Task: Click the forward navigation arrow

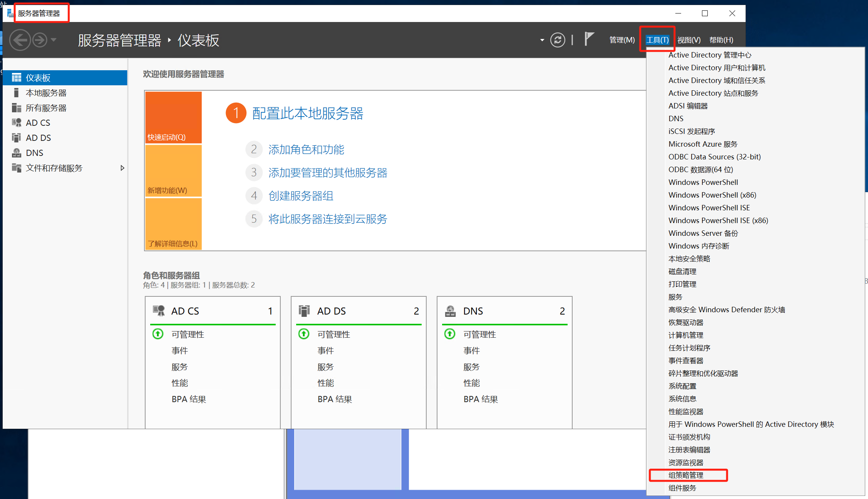Action: click(40, 40)
